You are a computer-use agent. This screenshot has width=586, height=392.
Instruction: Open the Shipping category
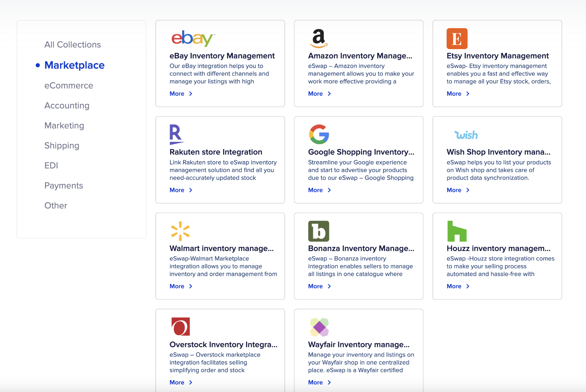[x=62, y=146]
